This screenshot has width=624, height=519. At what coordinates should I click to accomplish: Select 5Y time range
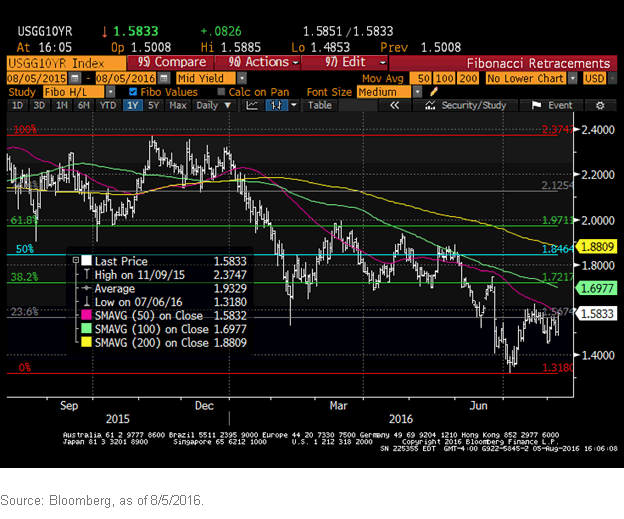click(x=154, y=105)
